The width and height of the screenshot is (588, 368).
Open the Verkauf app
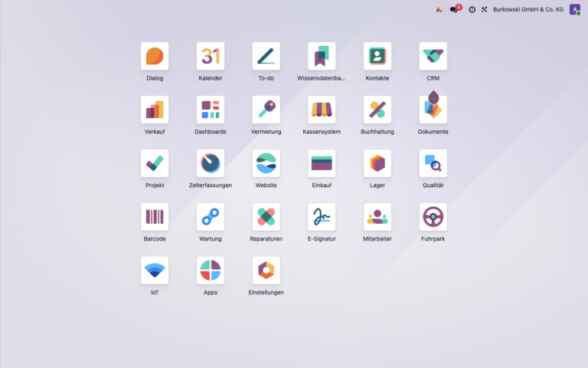tap(155, 110)
